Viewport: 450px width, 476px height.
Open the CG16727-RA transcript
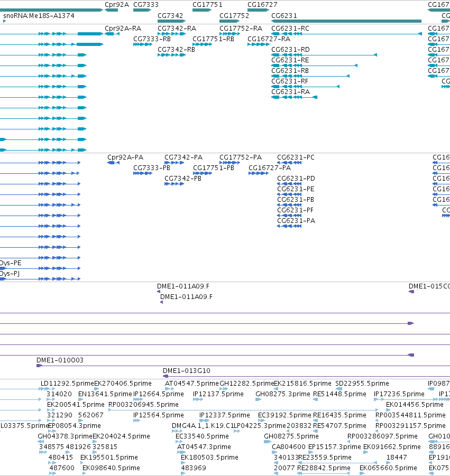[x=259, y=44]
